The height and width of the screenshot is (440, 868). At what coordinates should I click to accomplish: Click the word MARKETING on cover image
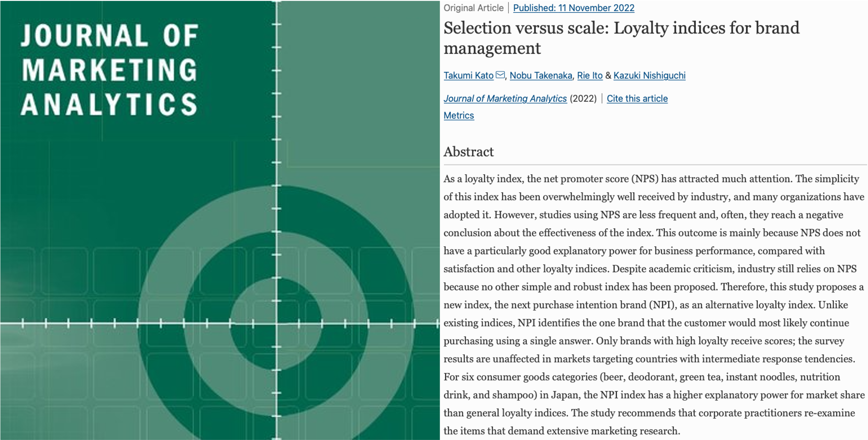click(x=110, y=70)
